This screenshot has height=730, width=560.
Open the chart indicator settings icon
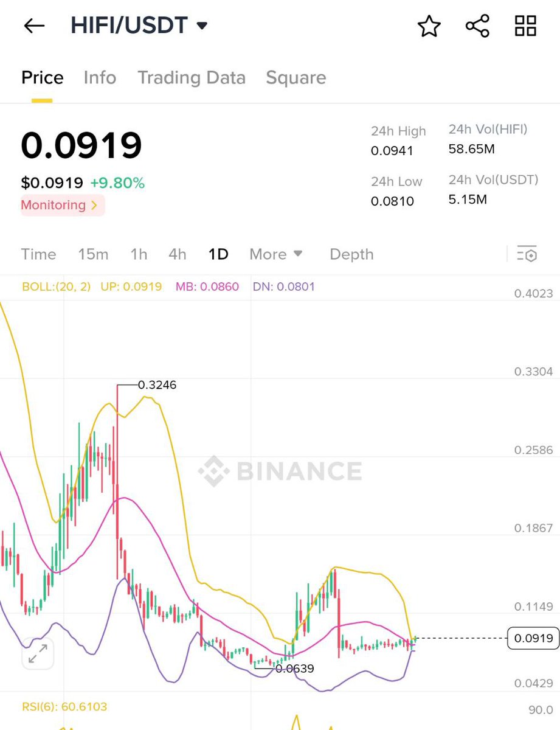click(527, 254)
